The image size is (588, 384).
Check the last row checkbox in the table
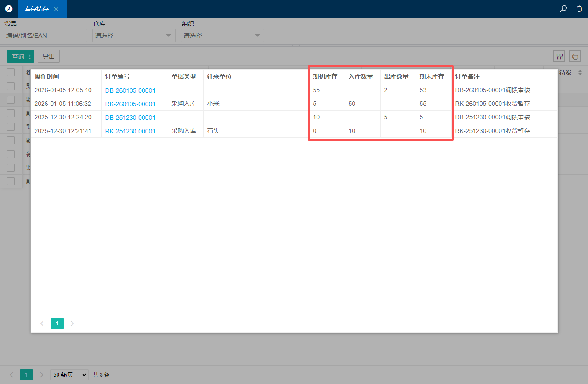click(11, 181)
